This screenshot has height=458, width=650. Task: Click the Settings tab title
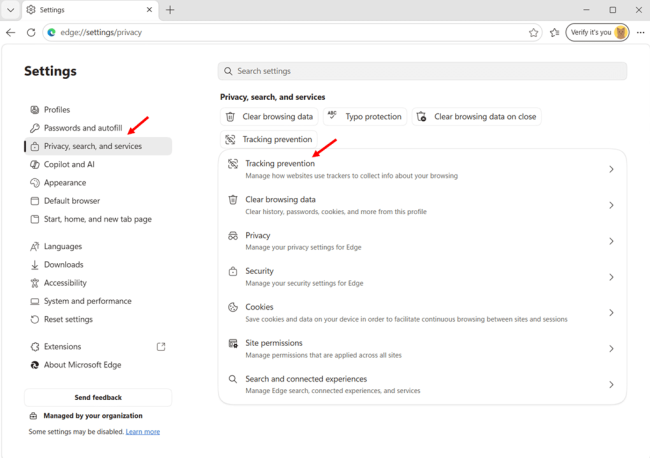52,10
